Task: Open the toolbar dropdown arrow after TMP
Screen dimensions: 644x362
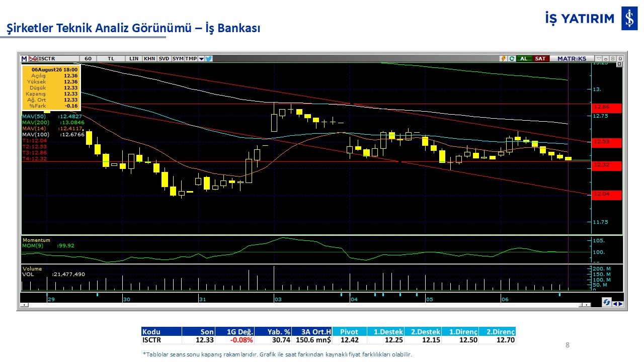Action: click(201, 58)
